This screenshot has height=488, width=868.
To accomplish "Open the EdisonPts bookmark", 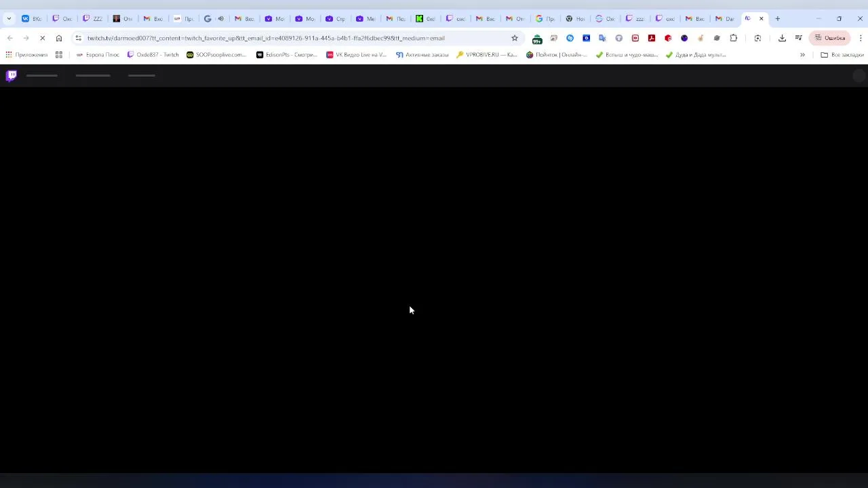I will point(286,55).
